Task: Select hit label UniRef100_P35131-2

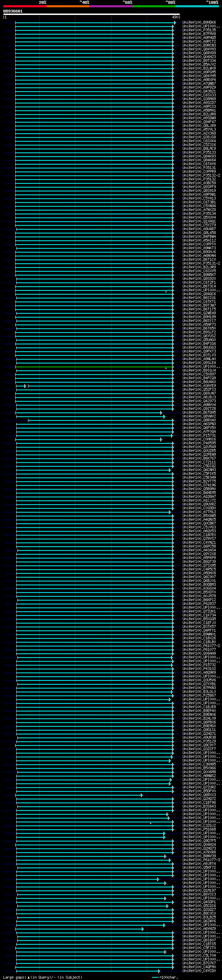Action: point(202,263)
